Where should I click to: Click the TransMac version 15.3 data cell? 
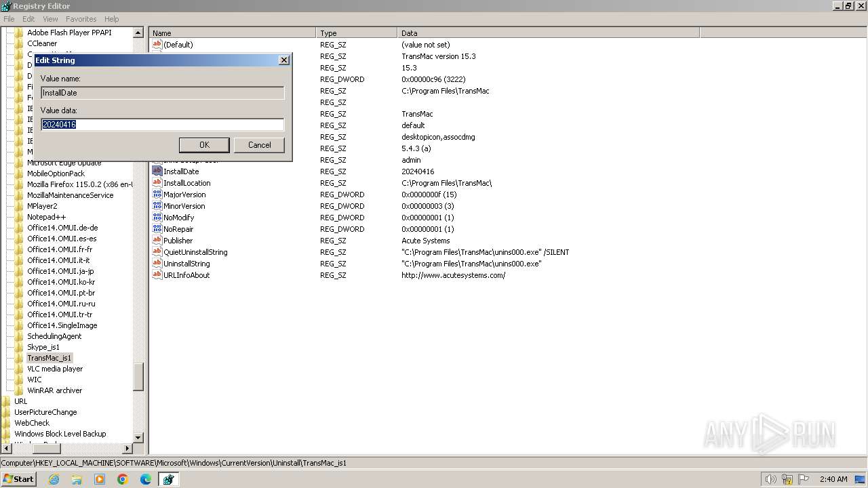point(438,56)
